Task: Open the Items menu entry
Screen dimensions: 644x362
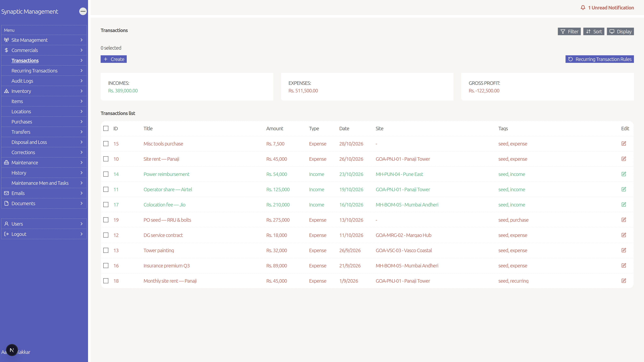Action: [x=44, y=101]
